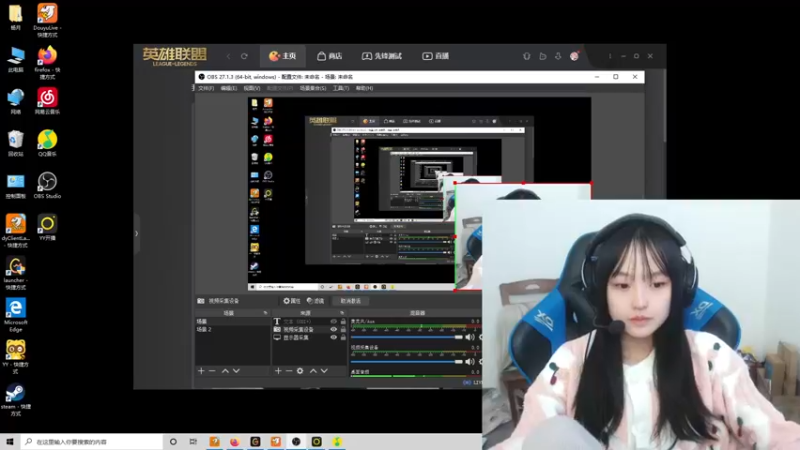Screen dimensions: 800x450
Task: Click 滤镜 filters button in OBS
Action: 315,301
